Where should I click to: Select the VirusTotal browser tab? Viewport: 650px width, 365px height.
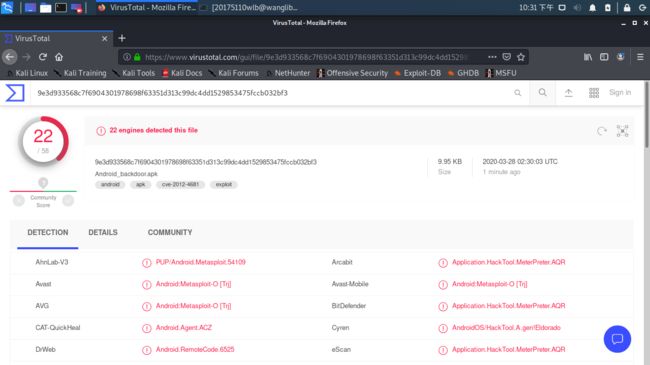(56, 39)
